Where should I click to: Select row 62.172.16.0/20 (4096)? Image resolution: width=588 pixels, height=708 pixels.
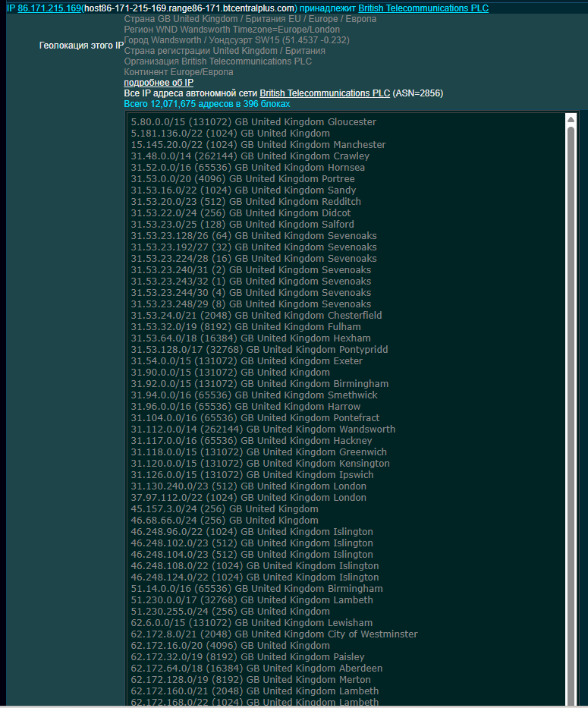tap(231, 646)
